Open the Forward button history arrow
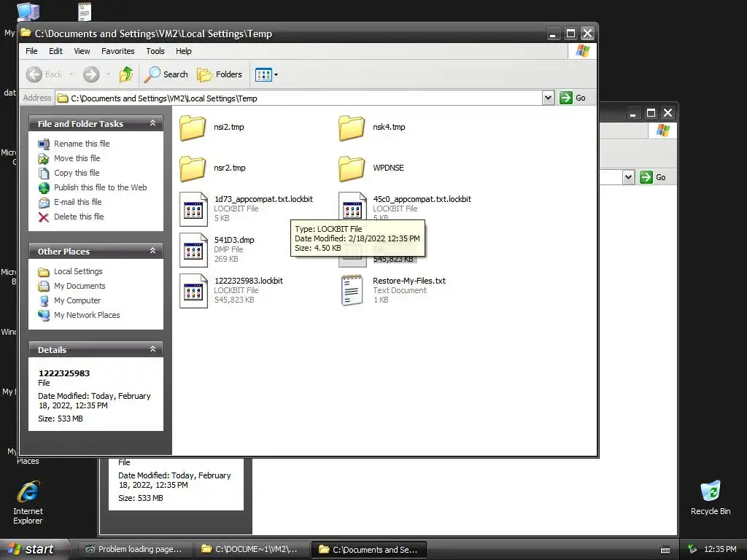 pyautogui.click(x=108, y=74)
